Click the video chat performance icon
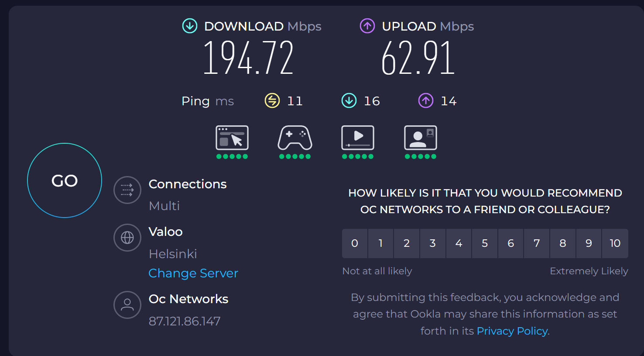Viewport: 644px width, 356px height. click(x=421, y=138)
